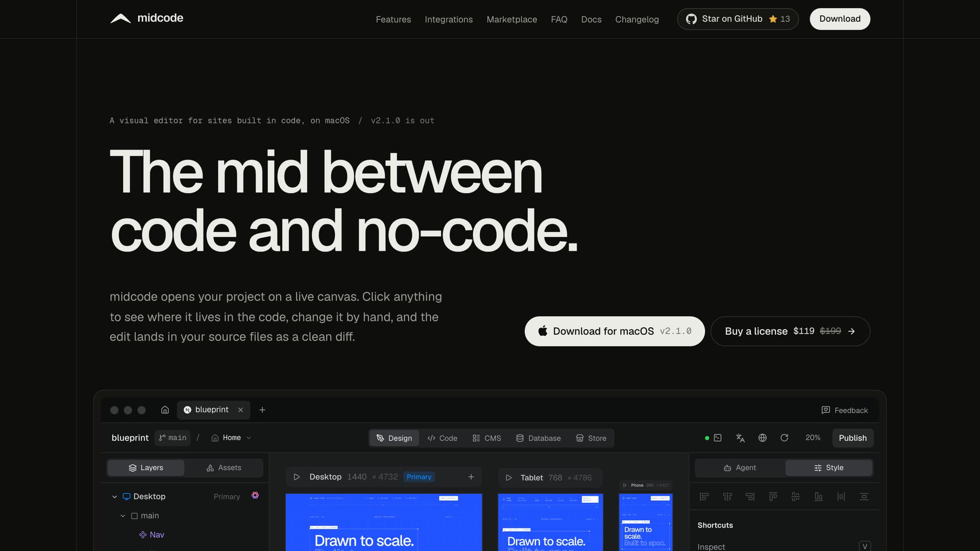The image size is (980, 551).
Task: Open the home icon in the app title bar
Action: point(165,410)
